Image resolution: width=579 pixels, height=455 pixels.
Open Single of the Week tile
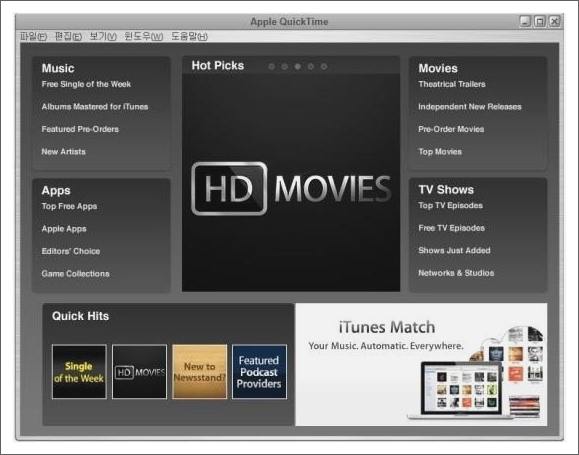pyautogui.click(x=79, y=372)
